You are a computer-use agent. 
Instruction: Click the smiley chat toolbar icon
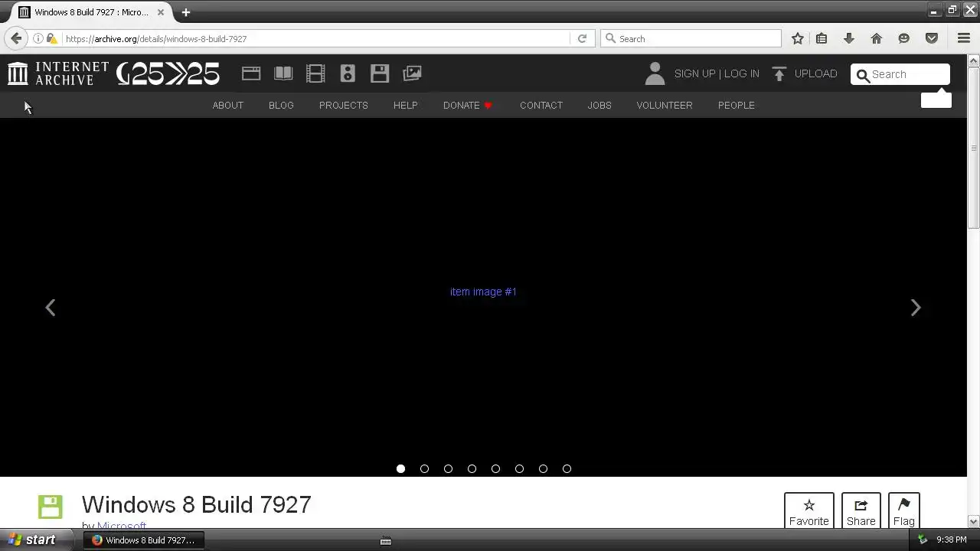(x=904, y=38)
